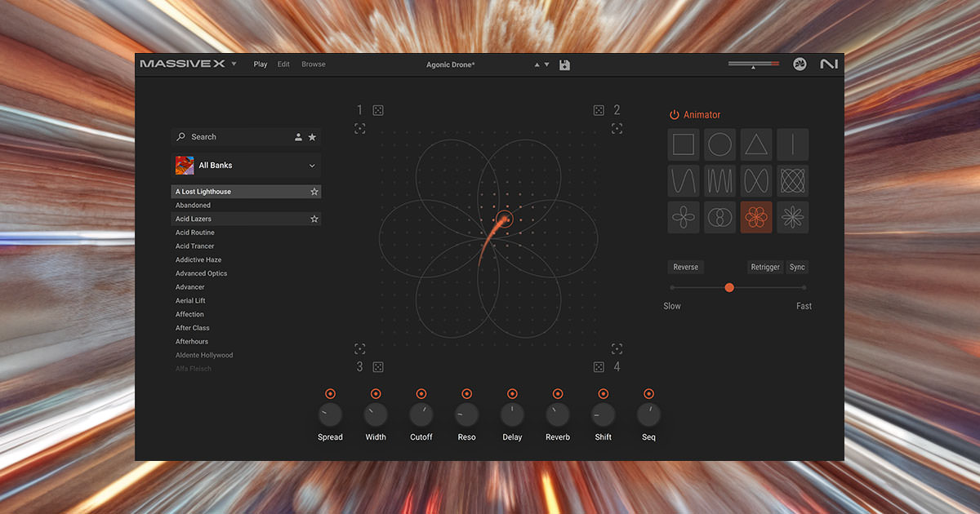Select the four-petal flower Animator shape
Viewport: 980px width, 514px height.
point(684,217)
